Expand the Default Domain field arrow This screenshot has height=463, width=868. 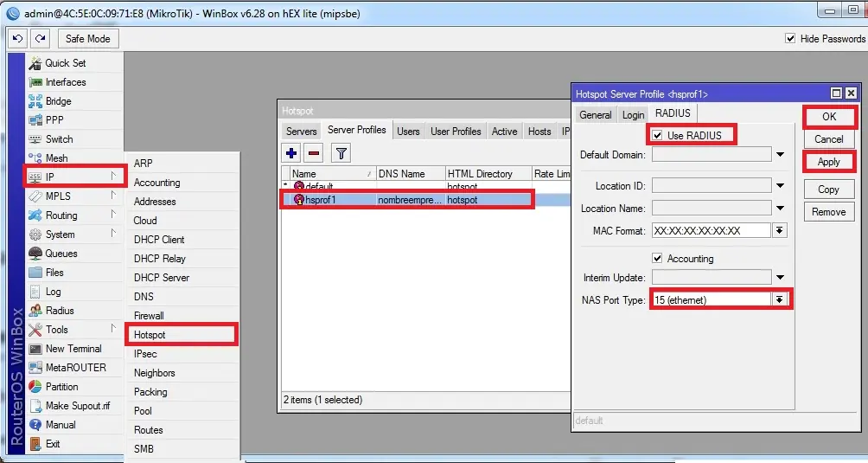[780, 155]
